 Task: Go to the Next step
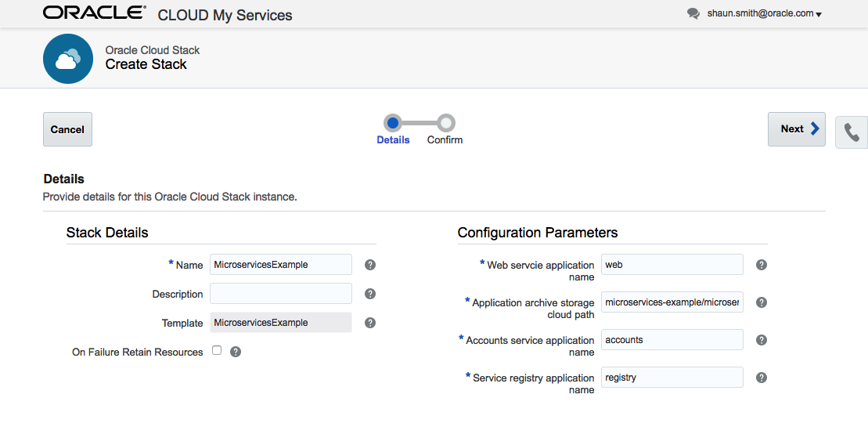(796, 129)
